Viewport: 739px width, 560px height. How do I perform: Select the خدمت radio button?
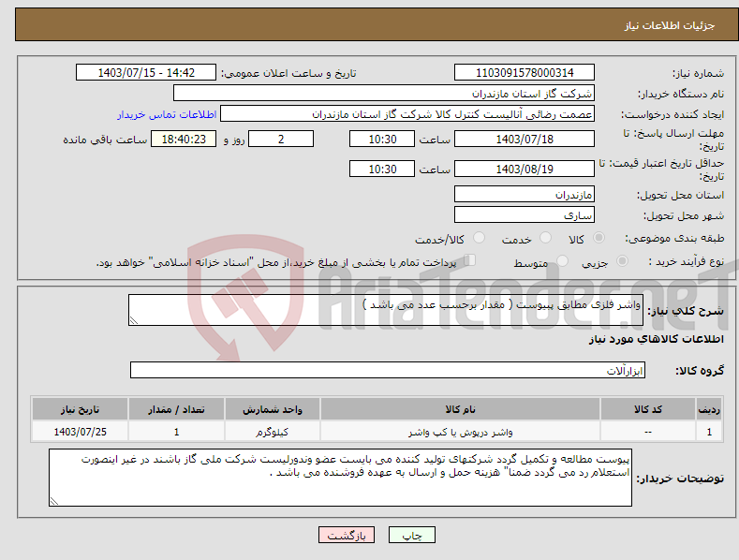545,238
